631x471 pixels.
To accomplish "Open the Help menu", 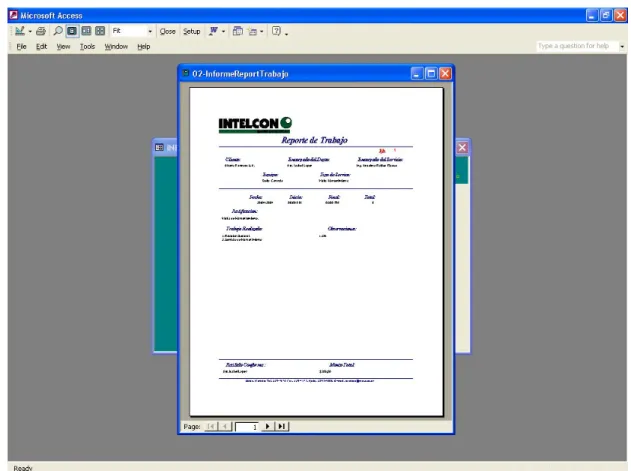I will (x=144, y=47).
